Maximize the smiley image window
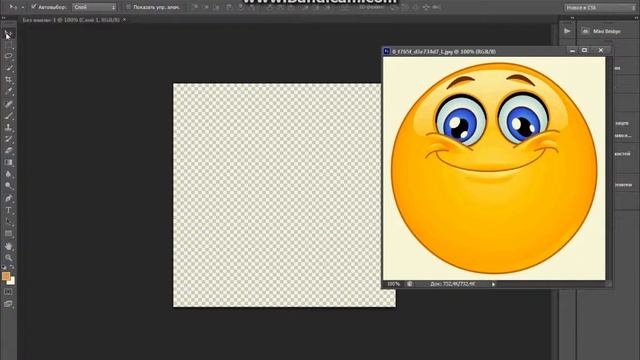The width and height of the screenshot is (640, 360). [x=584, y=50]
